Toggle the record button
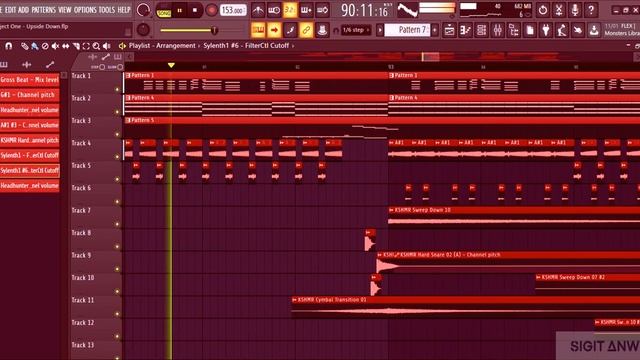 point(211,10)
